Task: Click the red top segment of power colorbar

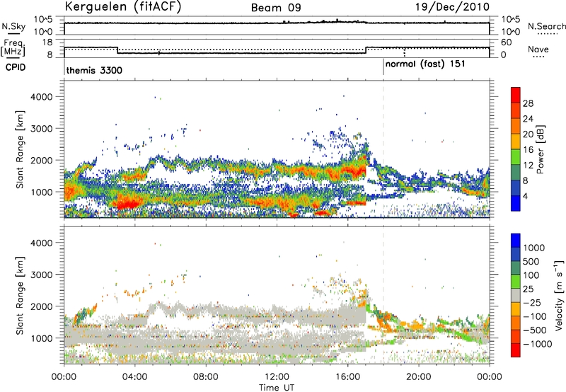Action: tap(516, 96)
